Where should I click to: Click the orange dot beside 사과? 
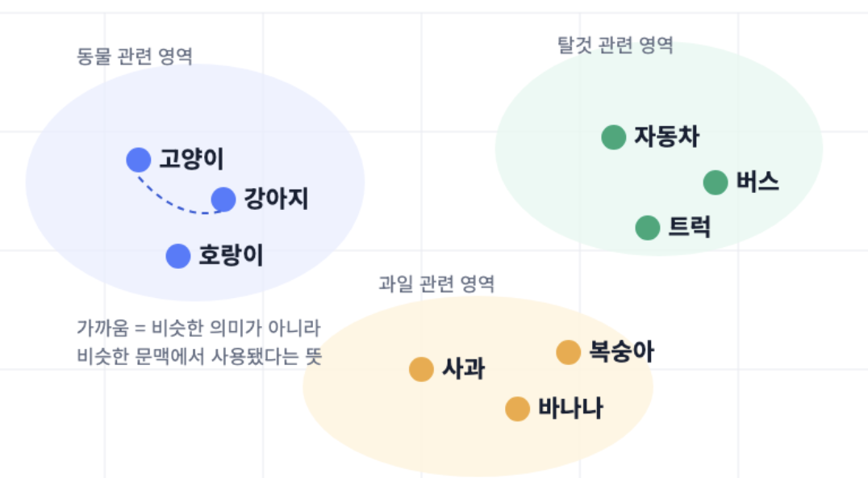click(421, 370)
